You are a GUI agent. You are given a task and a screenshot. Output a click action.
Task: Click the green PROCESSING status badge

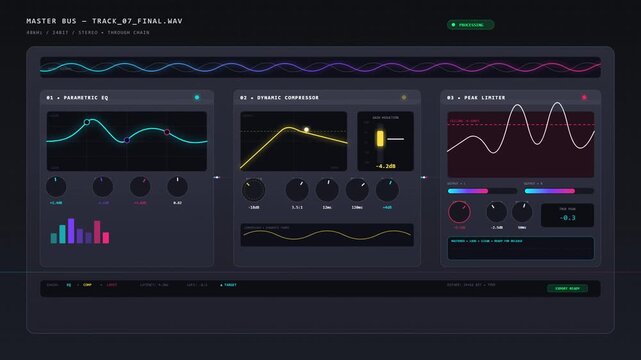pos(471,25)
